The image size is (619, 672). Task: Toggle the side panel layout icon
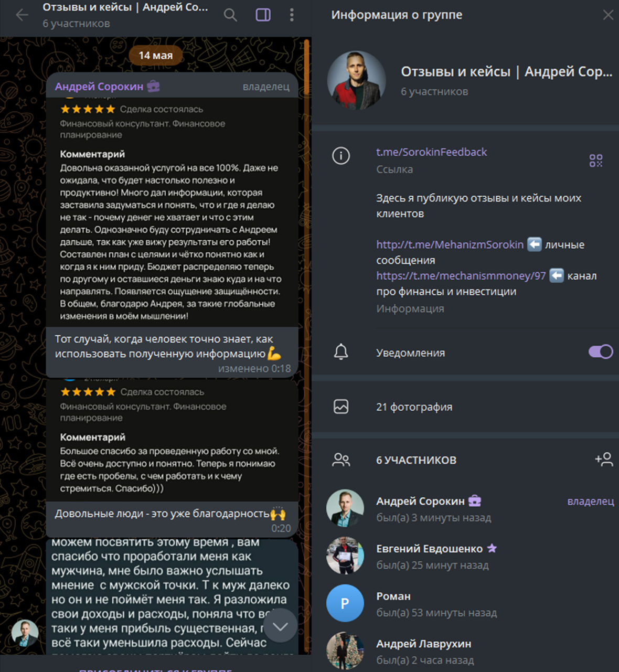pos(263,15)
